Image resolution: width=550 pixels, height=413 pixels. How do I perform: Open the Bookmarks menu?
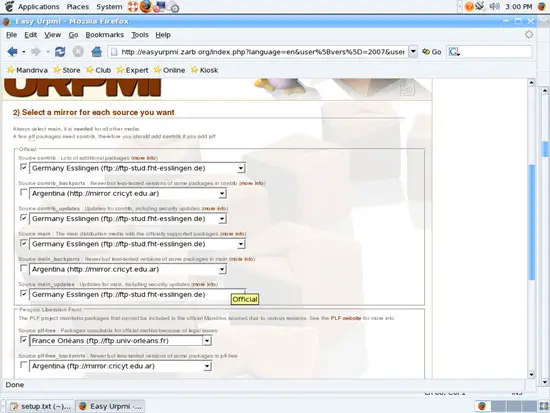point(105,35)
